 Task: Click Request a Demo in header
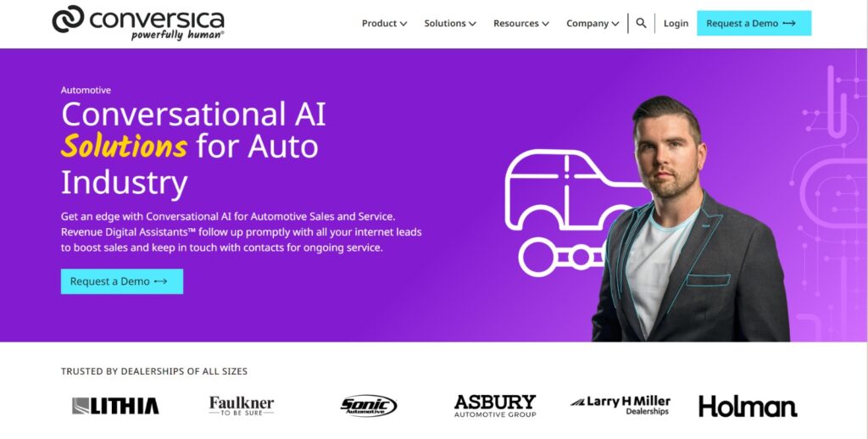pyautogui.click(x=754, y=23)
